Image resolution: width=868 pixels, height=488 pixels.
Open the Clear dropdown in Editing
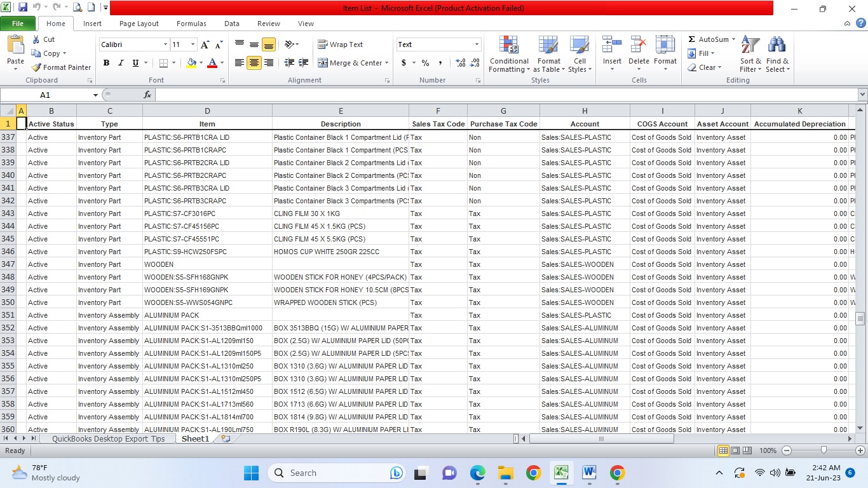click(704, 67)
